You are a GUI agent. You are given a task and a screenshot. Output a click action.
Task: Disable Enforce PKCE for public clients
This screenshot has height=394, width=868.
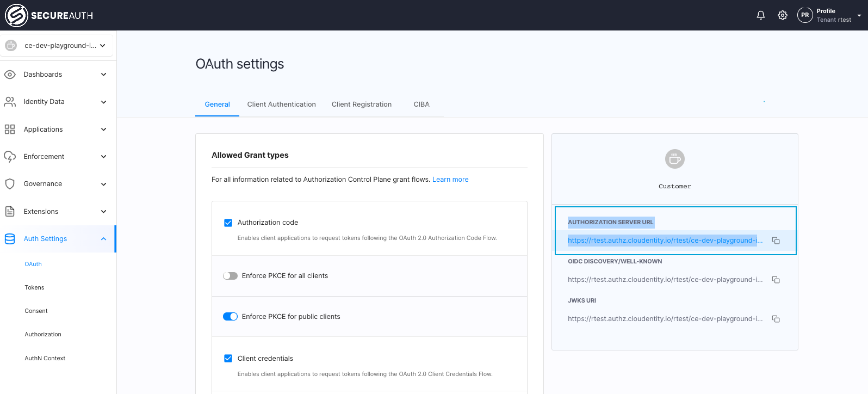coord(231,317)
